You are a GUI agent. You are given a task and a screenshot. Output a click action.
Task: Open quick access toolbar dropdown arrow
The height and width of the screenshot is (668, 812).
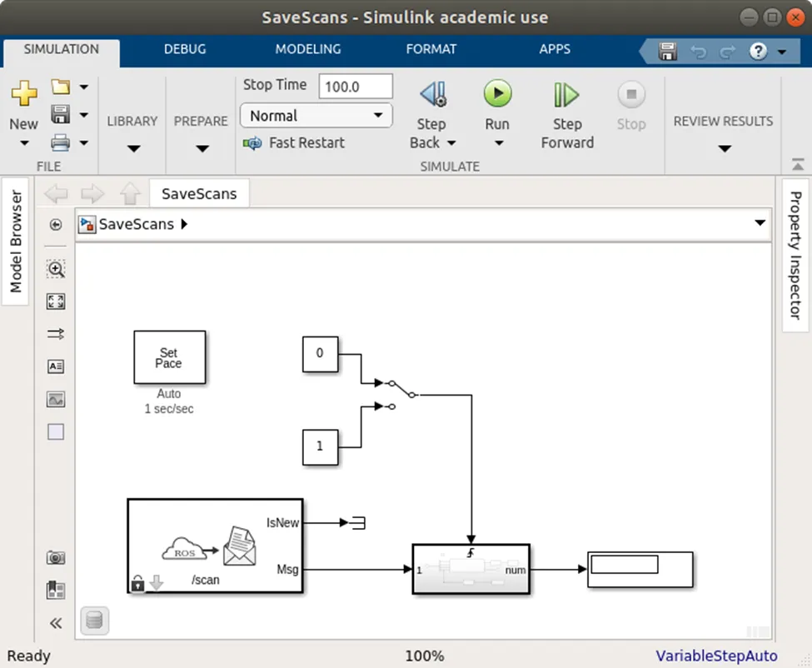(x=783, y=52)
